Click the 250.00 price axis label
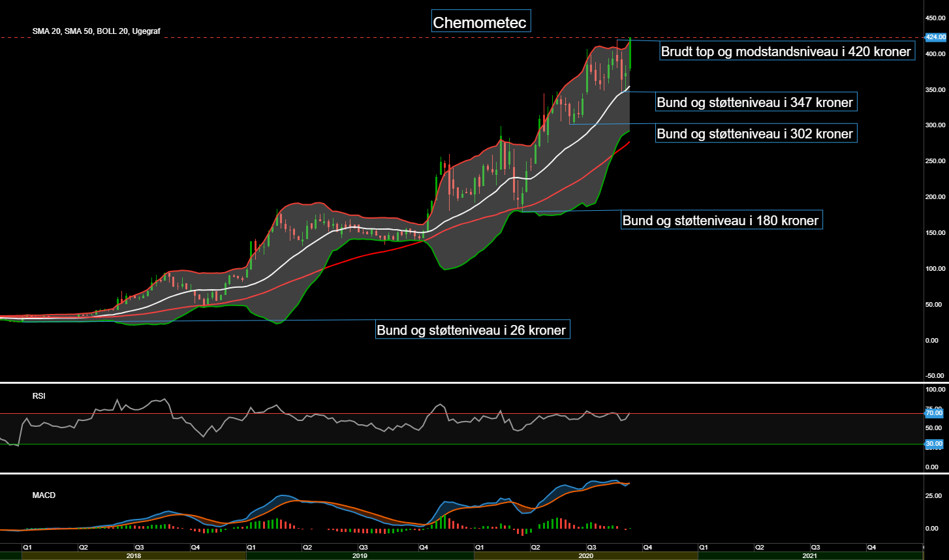 [x=935, y=161]
